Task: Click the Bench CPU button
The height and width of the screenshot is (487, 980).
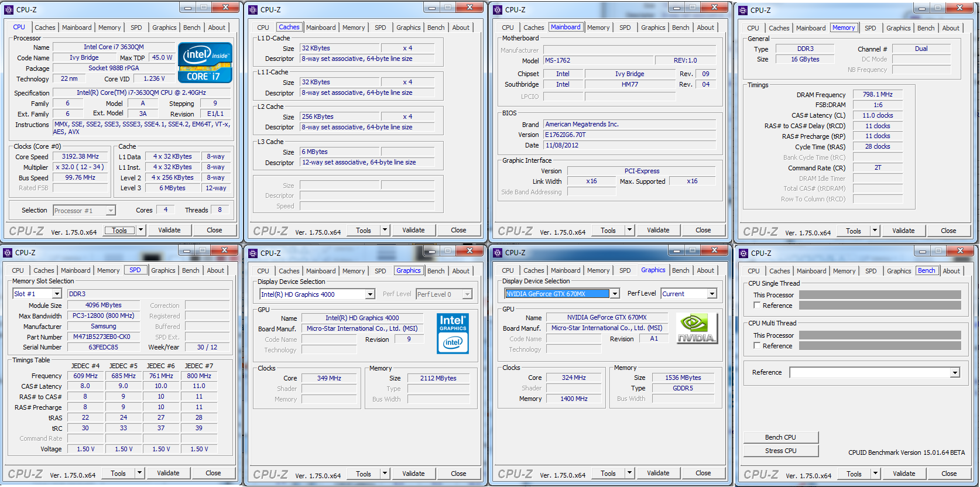Action: tap(780, 437)
